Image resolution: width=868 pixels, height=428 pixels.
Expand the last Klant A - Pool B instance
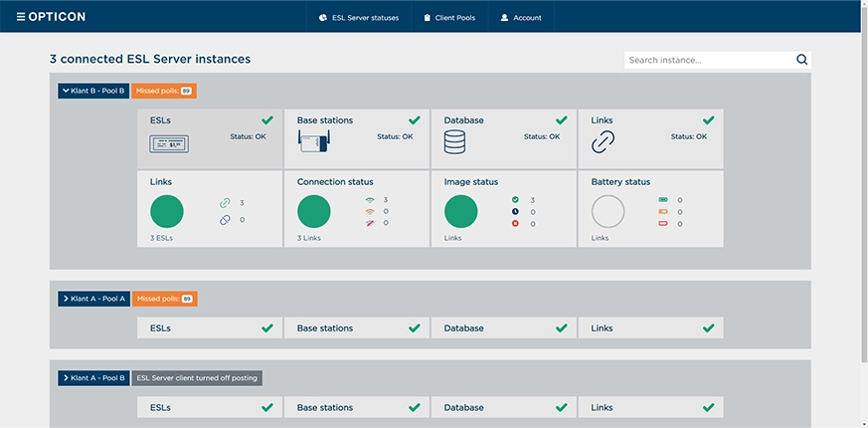pos(93,378)
